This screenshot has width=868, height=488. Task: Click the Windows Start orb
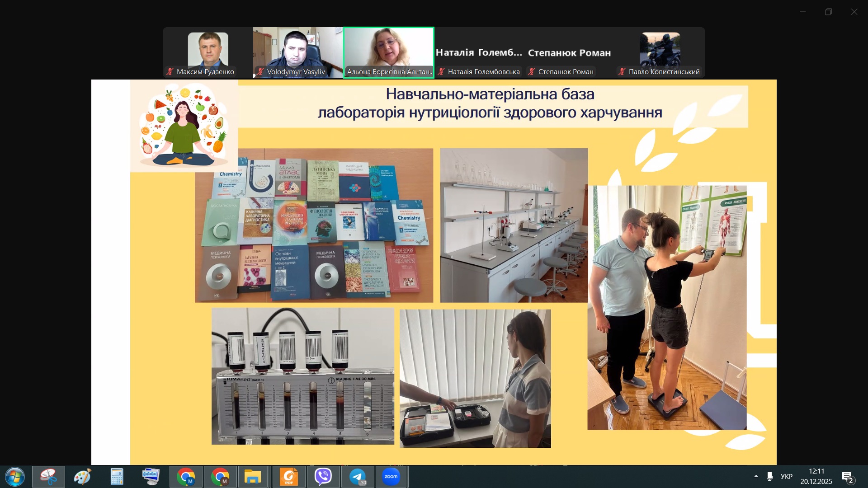pos(14,477)
